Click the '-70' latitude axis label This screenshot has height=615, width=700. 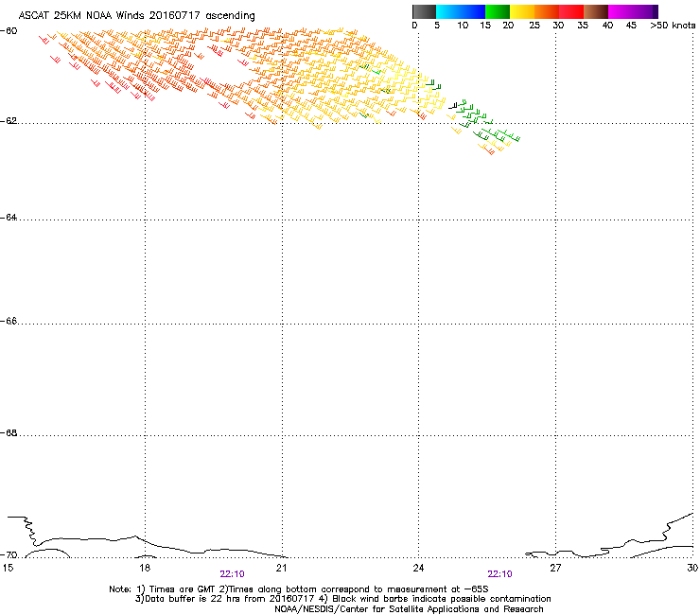pyautogui.click(x=9, y=555)
